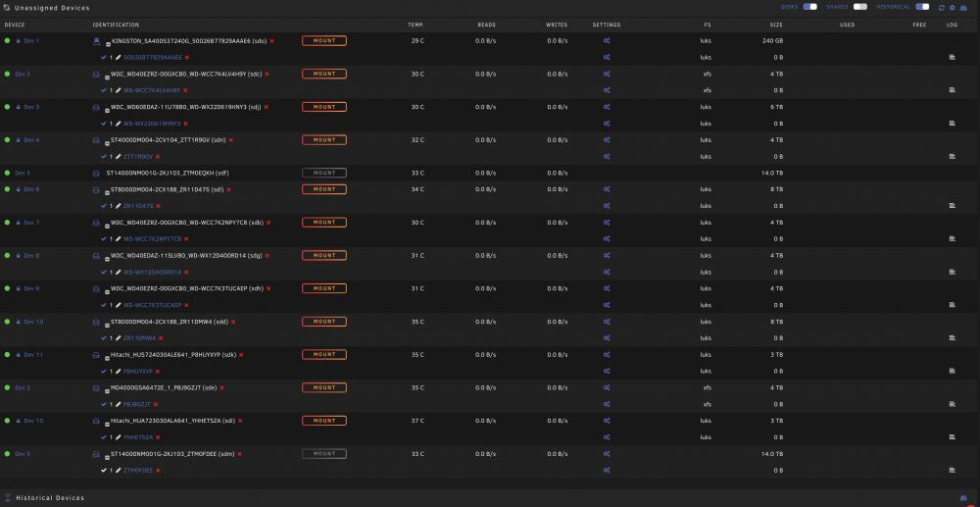
Task: Click the checkmark on partition 50026B77829AAAE6
Action: [x=104, y=57]
